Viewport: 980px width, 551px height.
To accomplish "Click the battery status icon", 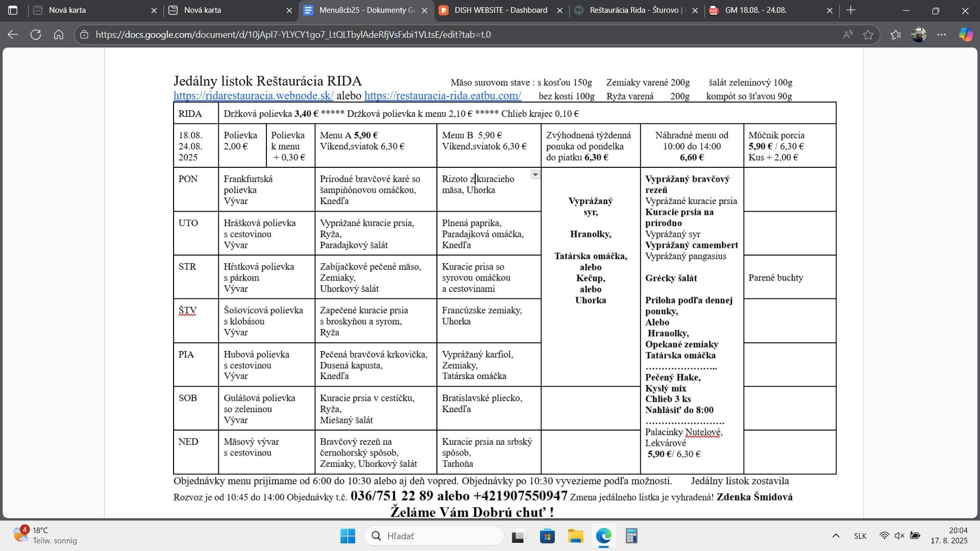I will [x=915, y=536].
